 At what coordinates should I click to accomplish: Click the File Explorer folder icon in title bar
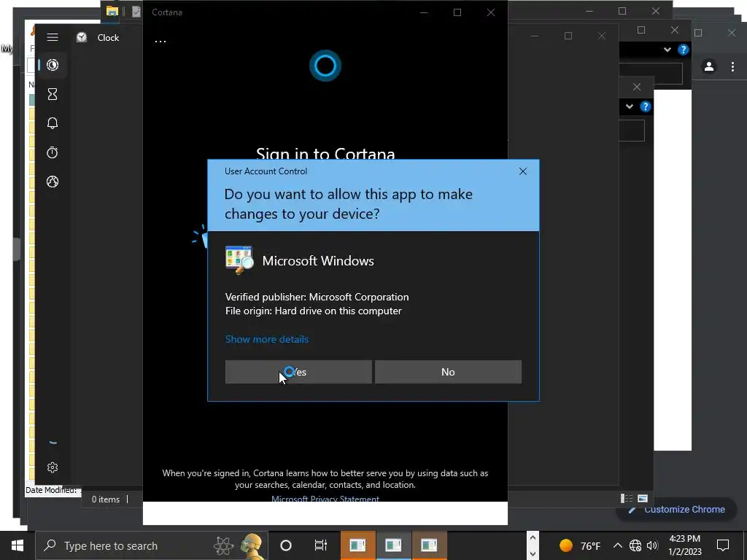[112, 12]
